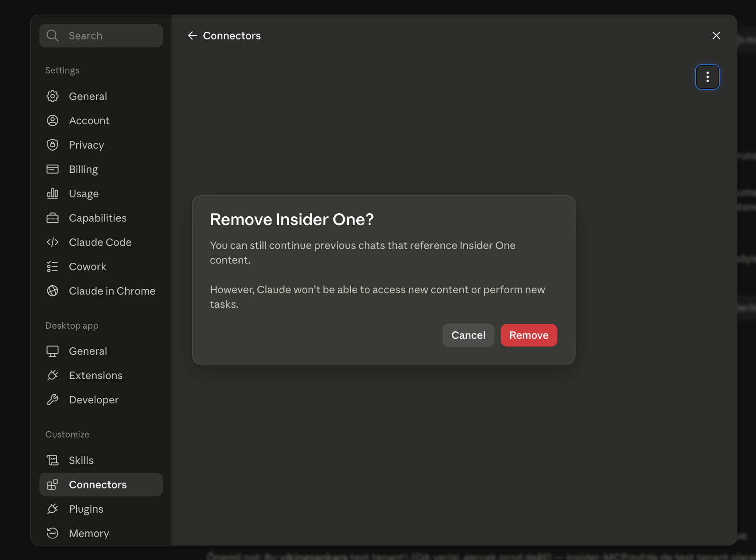
Task: Go to Privacy settings
Action: (101, 145)
